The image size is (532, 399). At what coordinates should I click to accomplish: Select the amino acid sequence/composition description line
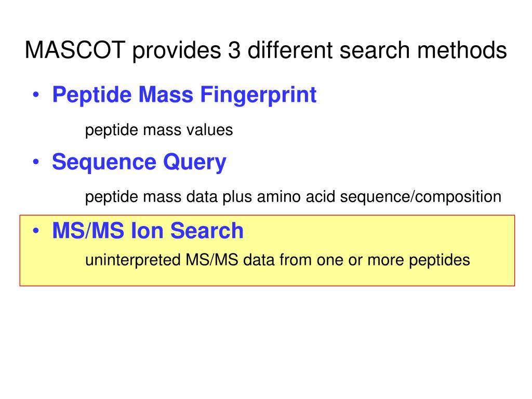[x=293, y=197]
